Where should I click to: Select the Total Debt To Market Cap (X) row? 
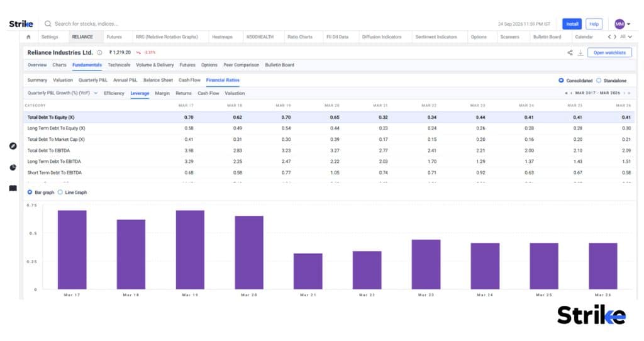tap(329, 139)
